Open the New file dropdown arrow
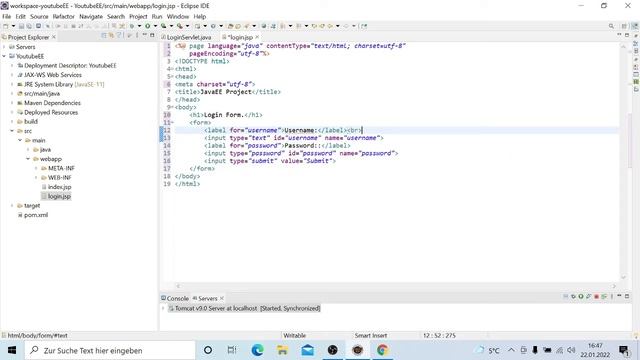 coord(13,26)
